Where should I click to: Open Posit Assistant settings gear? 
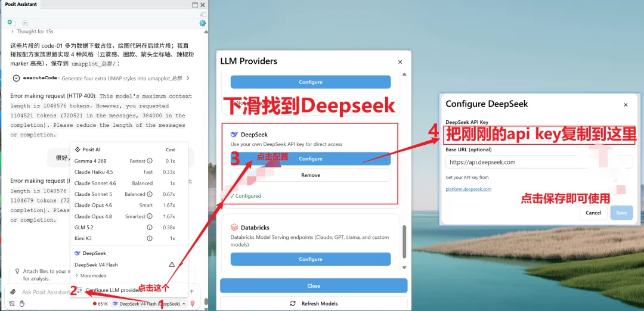point(203,23)
